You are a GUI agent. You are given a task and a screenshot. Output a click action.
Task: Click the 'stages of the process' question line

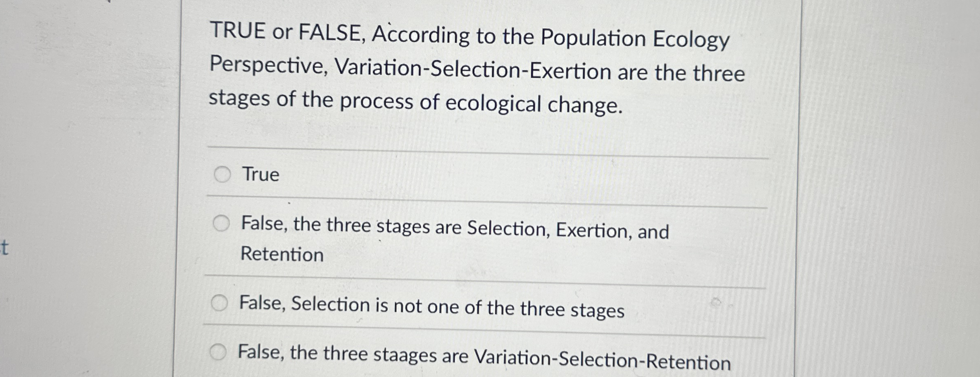point(313,100)
